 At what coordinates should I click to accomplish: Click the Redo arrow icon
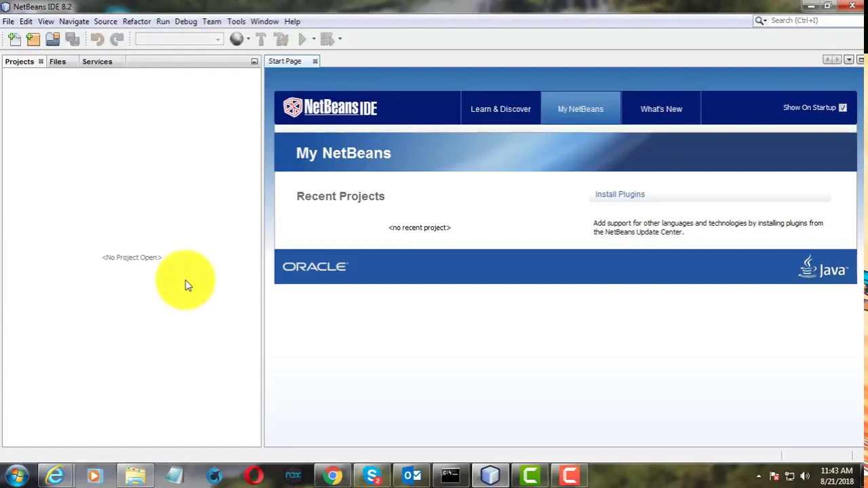coord(117,39)
